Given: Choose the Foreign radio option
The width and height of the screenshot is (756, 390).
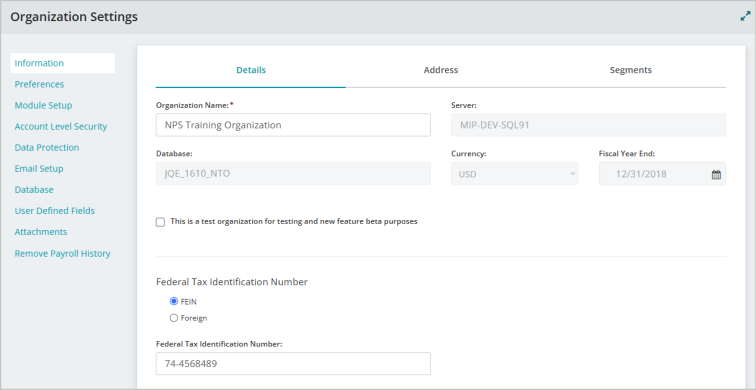Looking at the screenshot, I should pyautogui.click(x=174, y=318).
